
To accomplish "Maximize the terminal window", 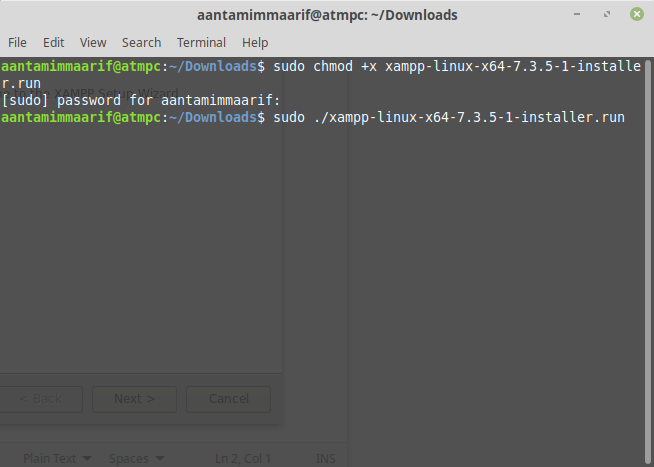I will click(607, 15).
